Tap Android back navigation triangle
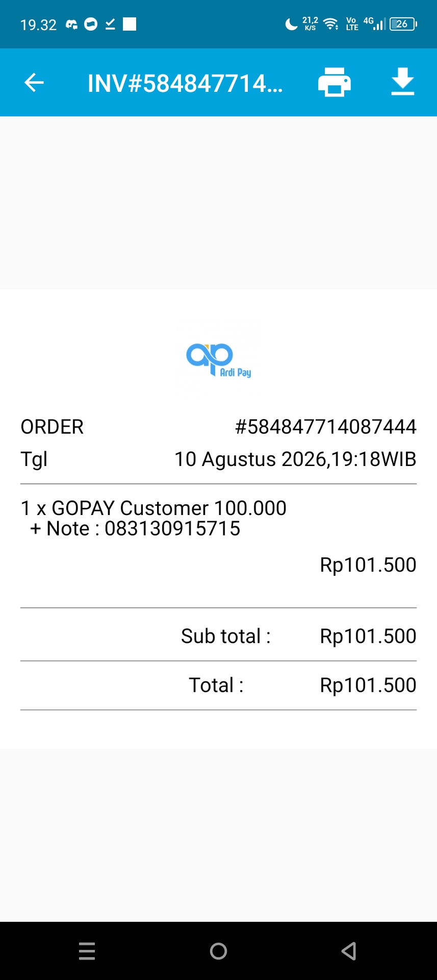The height and width of the screenshot is (980, 437). pyautogui.click(x=349, y=951)
